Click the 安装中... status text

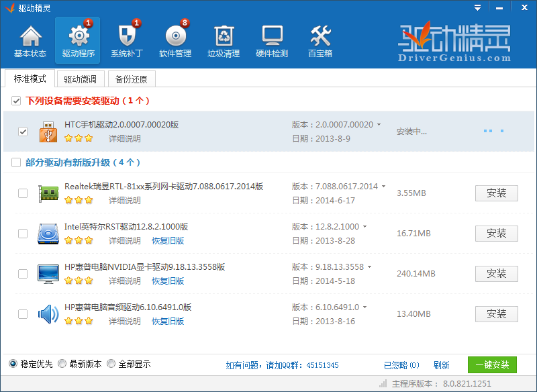click(411, 132)
